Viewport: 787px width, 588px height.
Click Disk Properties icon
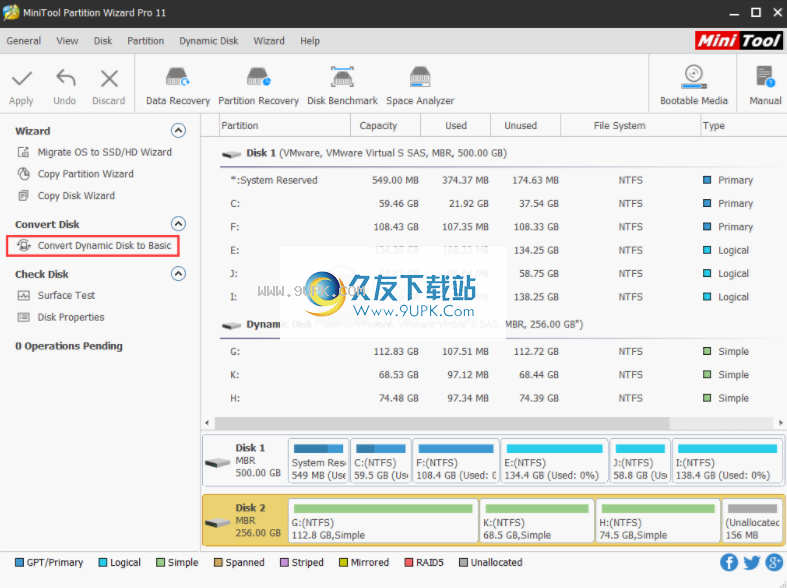24,317
